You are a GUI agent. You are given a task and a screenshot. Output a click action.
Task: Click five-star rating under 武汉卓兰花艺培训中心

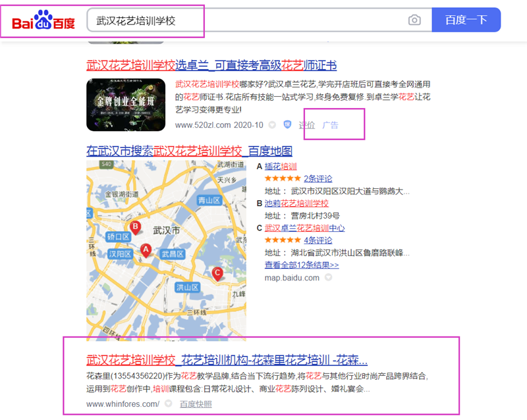pyautogui.click(x=283, y=240)
